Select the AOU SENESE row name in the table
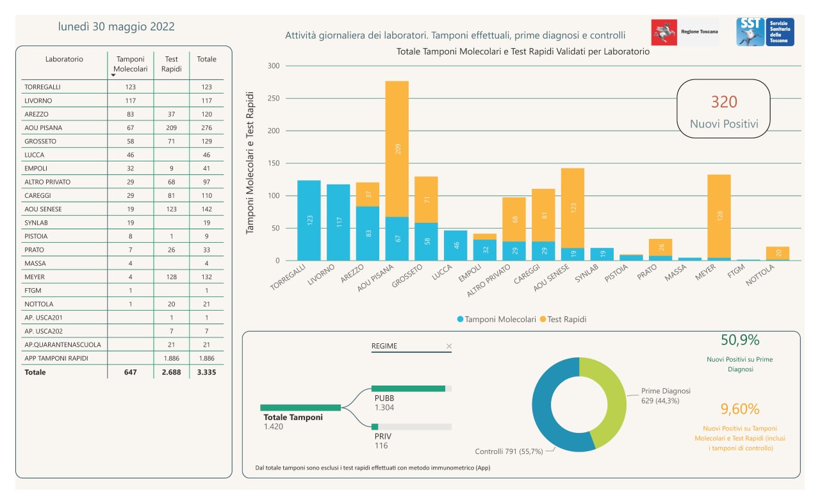Viewport: 820px width, 504px height. (x=43, y=209)
